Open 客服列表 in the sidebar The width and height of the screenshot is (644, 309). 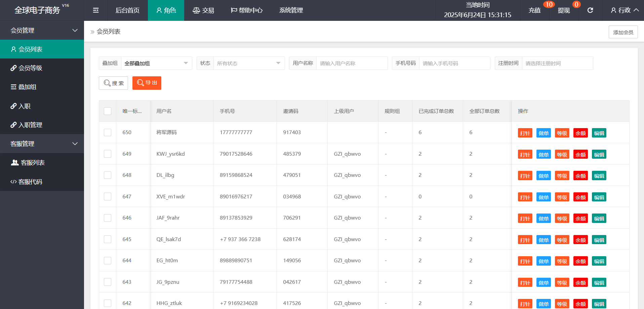pos(42,162)
